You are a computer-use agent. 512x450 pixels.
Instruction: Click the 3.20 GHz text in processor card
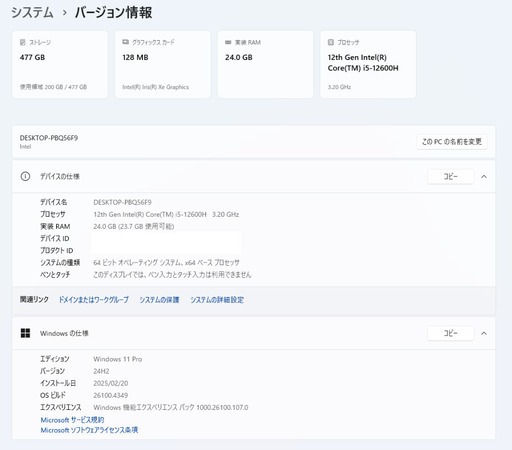[339, 87]
